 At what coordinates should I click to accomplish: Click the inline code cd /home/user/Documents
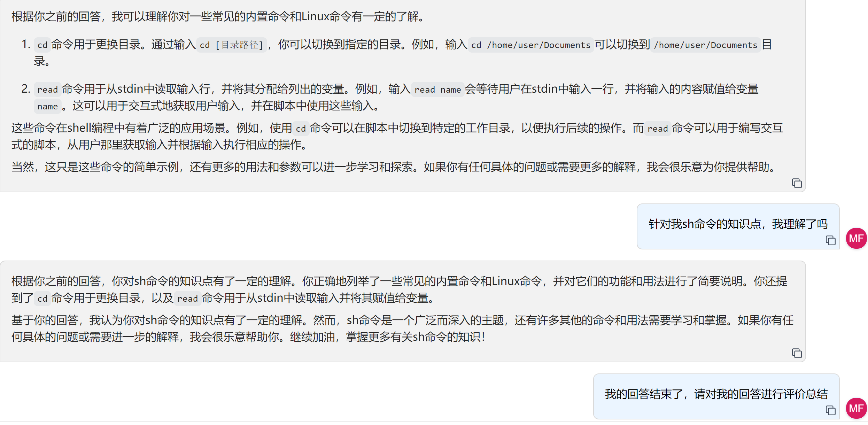coord(530,45)
